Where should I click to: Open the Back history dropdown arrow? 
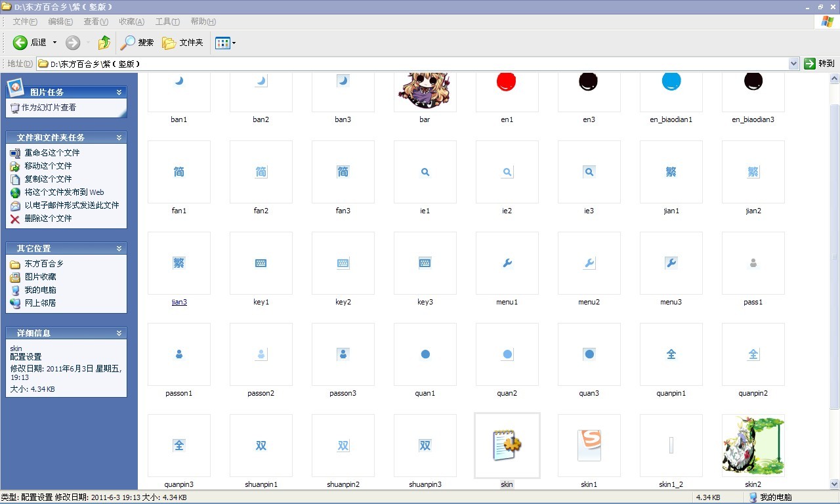[54, 43]
